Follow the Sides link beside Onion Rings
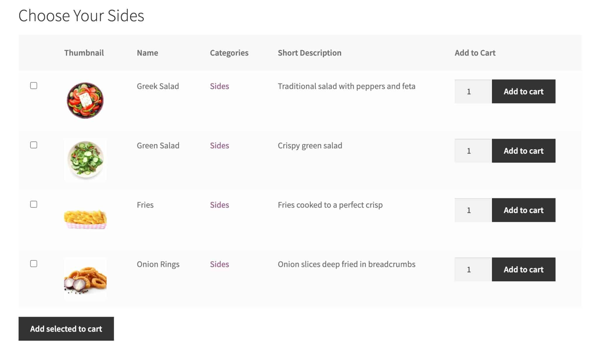599x364 pixels. (x=219, y=264)
